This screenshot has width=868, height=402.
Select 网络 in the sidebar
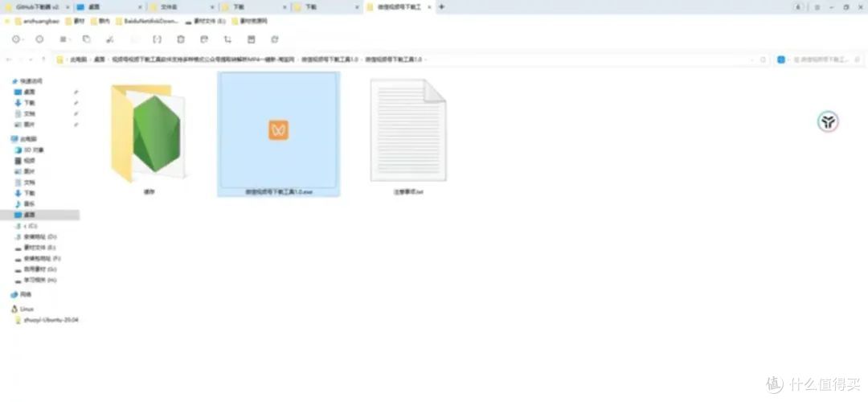pyautogui.click(x=26, y=294)
